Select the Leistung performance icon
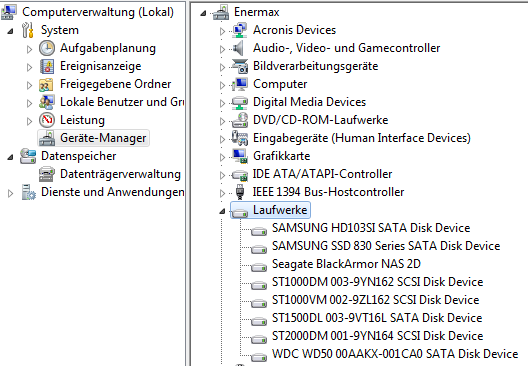The height and width of the screenshot is (366, 528). pos(47,120)
